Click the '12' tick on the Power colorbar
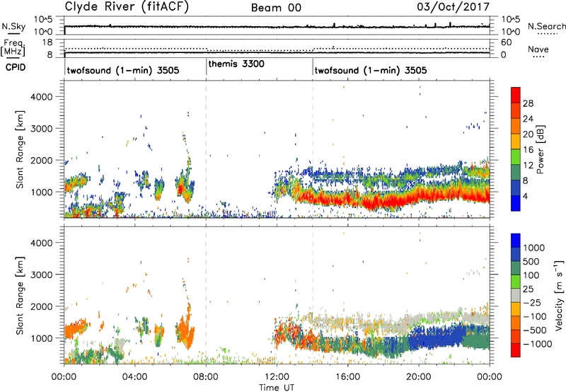 point(528,166)
